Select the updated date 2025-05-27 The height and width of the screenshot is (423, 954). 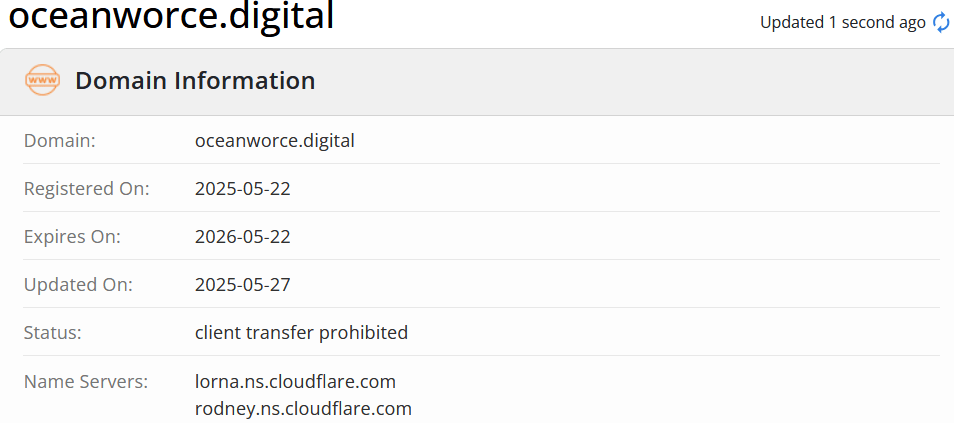pos(243,285)
